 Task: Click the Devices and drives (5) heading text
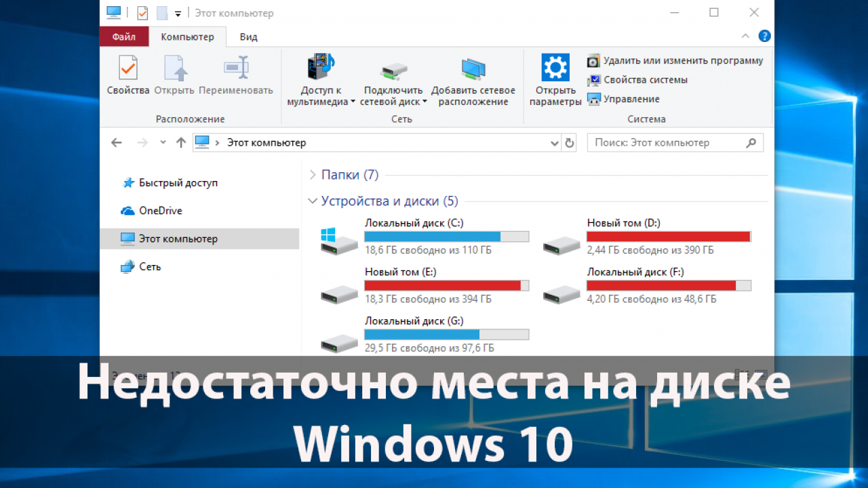[390, 201]
